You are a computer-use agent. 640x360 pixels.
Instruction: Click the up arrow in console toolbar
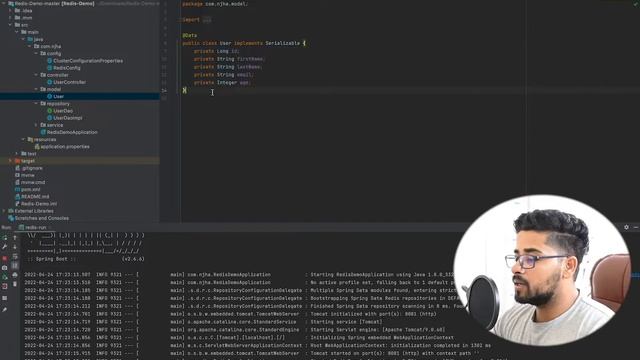pos(15,237)
